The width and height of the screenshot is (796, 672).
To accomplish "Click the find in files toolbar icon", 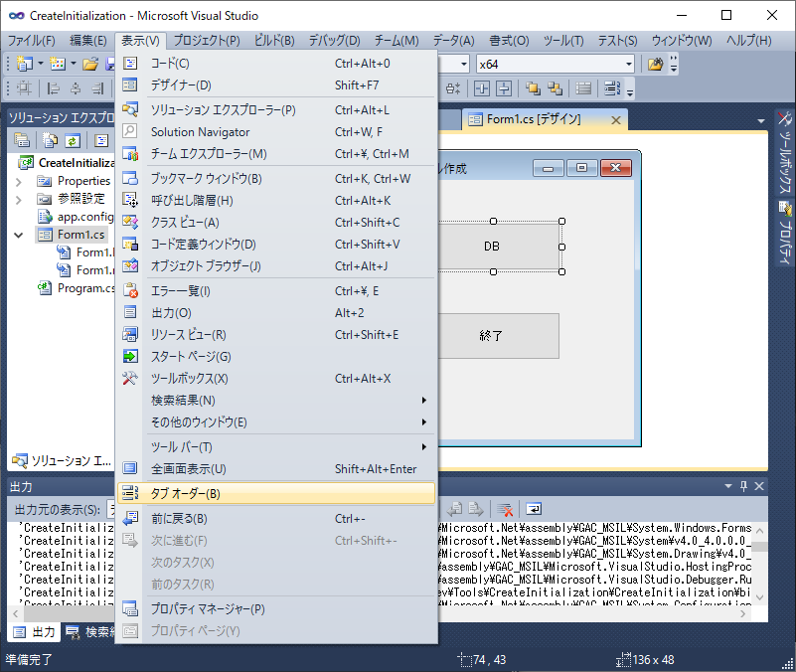I will tap(655, 64).
